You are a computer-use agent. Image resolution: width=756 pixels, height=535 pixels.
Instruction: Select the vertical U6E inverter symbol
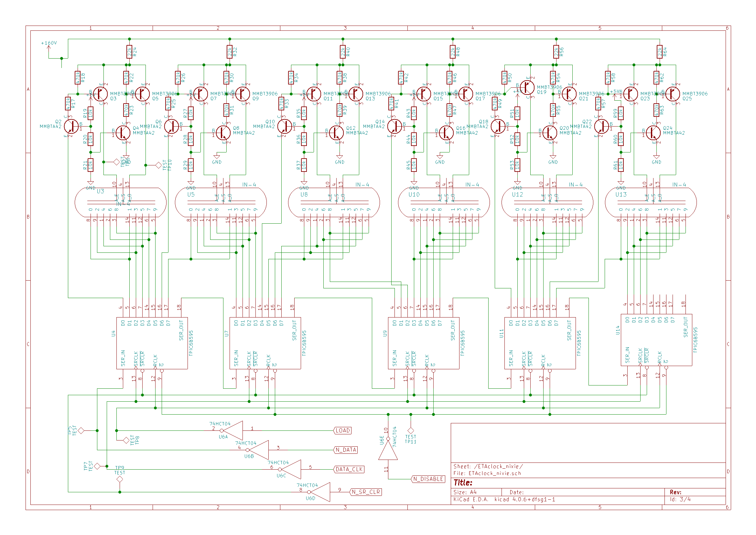point(388,450)
